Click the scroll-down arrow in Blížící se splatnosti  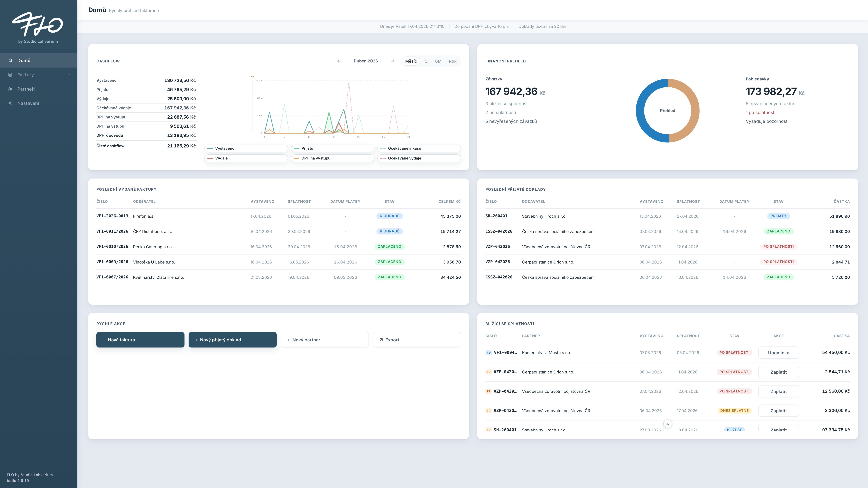tap(668, 424)
